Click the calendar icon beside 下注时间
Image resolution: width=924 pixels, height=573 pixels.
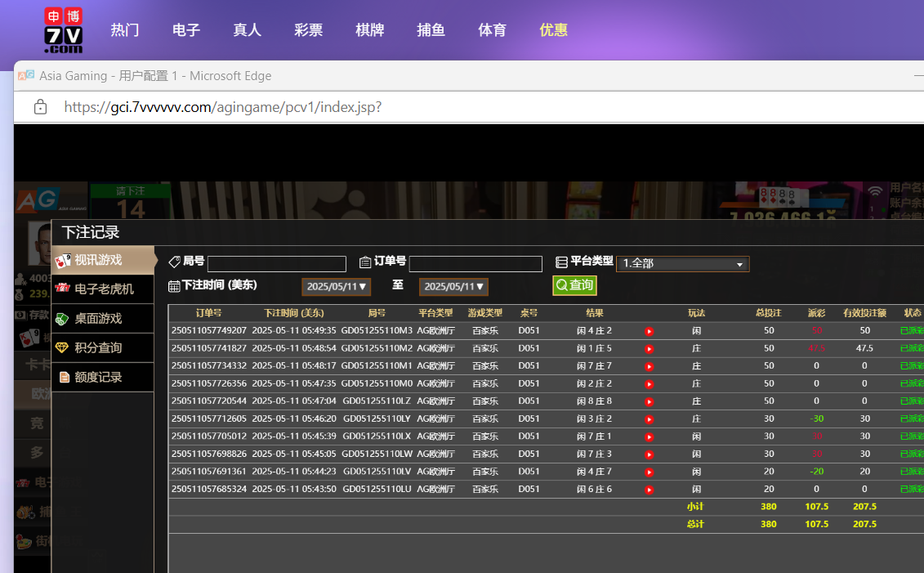pos(174,286)
